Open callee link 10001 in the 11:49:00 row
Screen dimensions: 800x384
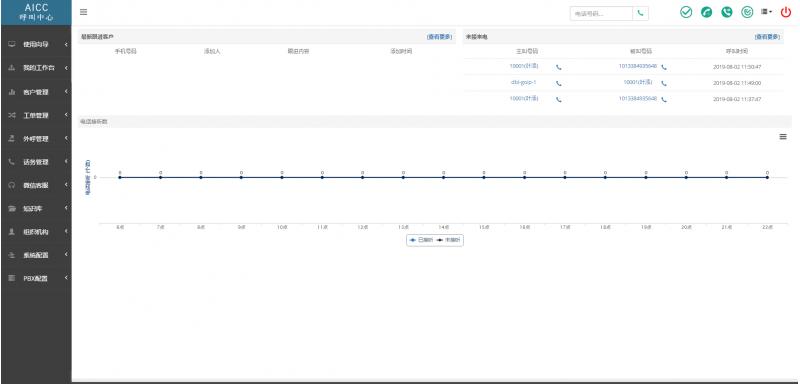(638, 82)
